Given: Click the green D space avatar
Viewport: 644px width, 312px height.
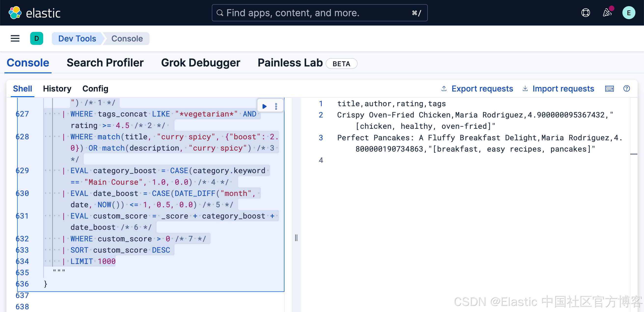Looking at the screenshot, I should point(37,39).
